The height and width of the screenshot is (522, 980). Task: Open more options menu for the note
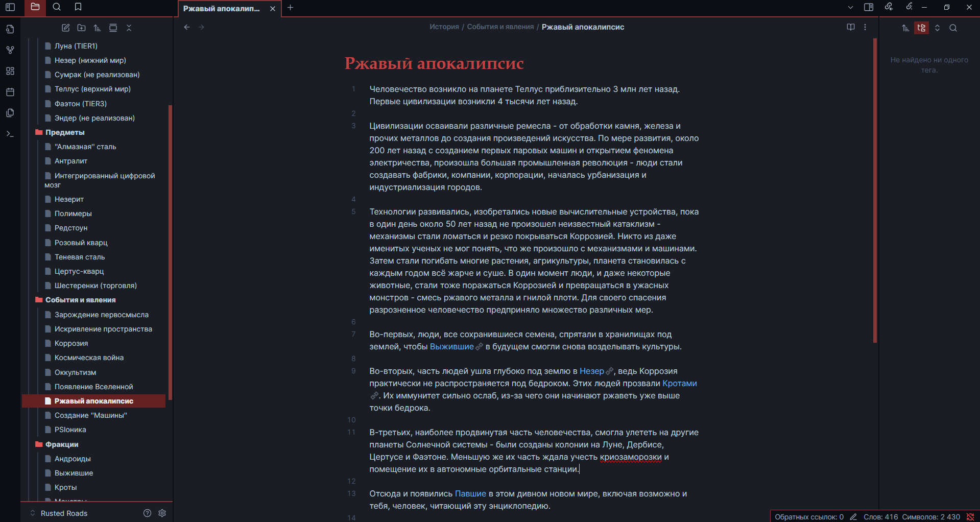pos(865,27)
